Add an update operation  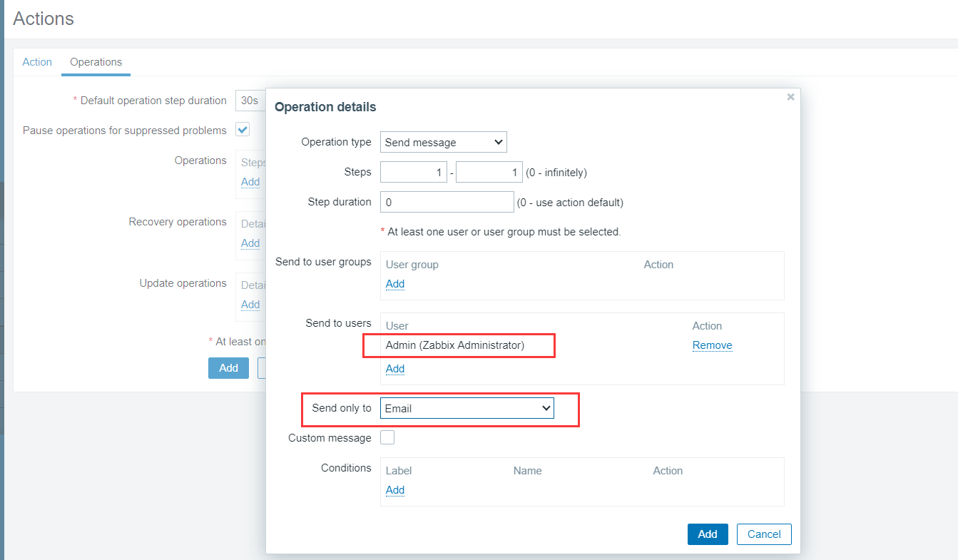[250, 305]
